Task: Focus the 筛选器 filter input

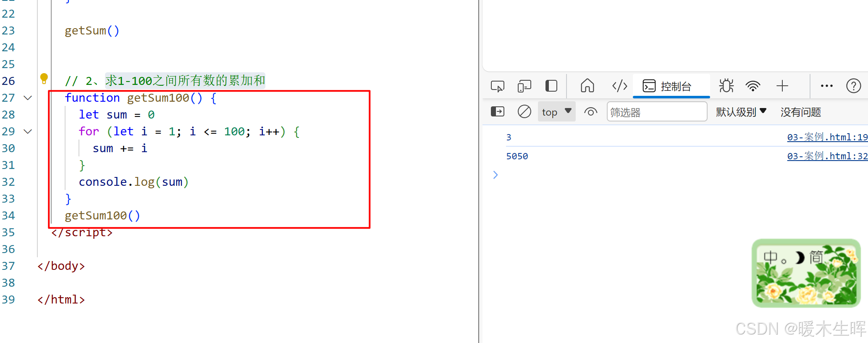Action: (657, 112)
